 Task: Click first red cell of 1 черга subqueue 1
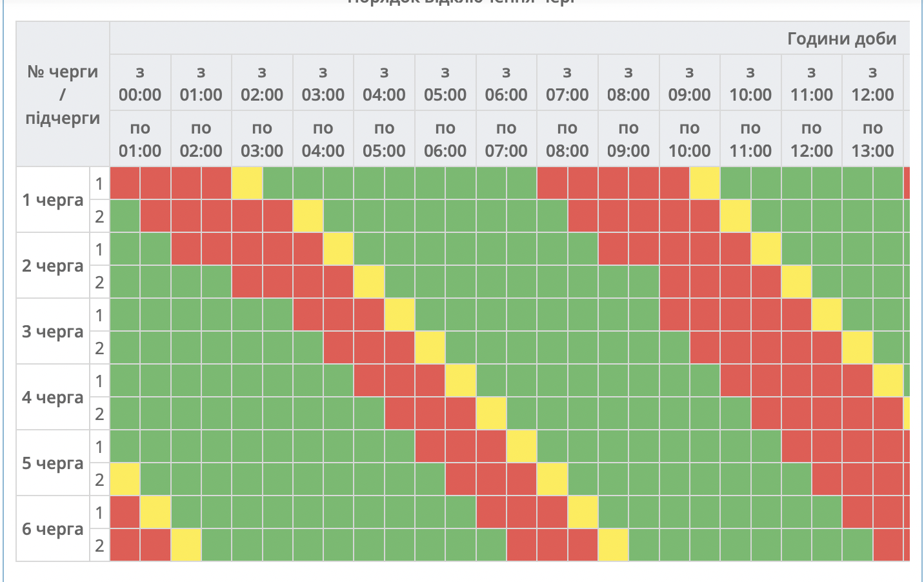pyautogui.click(x=125, y=183)
